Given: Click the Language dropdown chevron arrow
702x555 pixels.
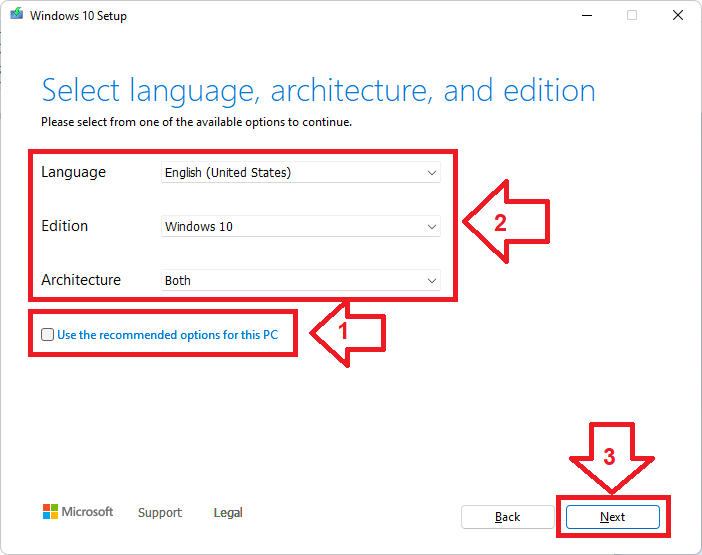Looking at the screenshot, I should 432,173.
